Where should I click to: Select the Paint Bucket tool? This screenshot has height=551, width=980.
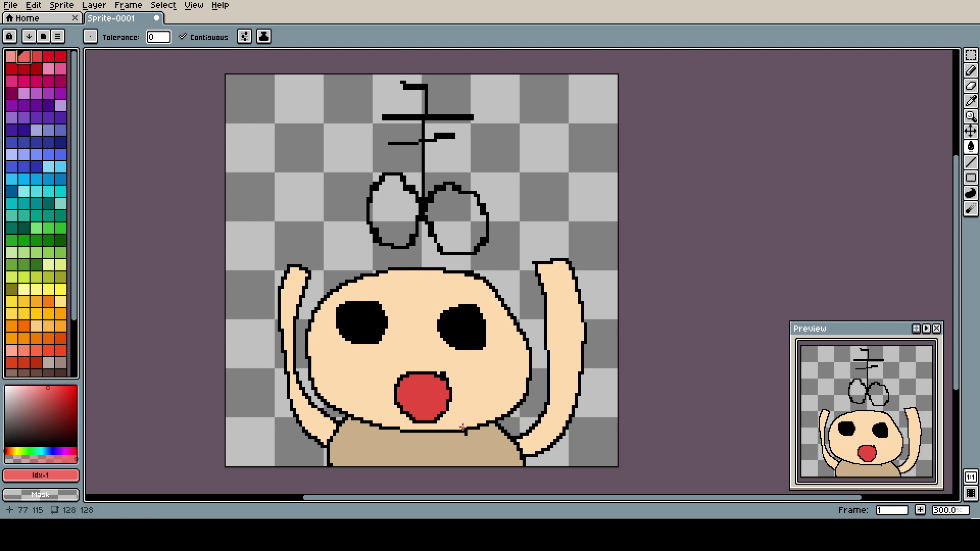point(970,147)
